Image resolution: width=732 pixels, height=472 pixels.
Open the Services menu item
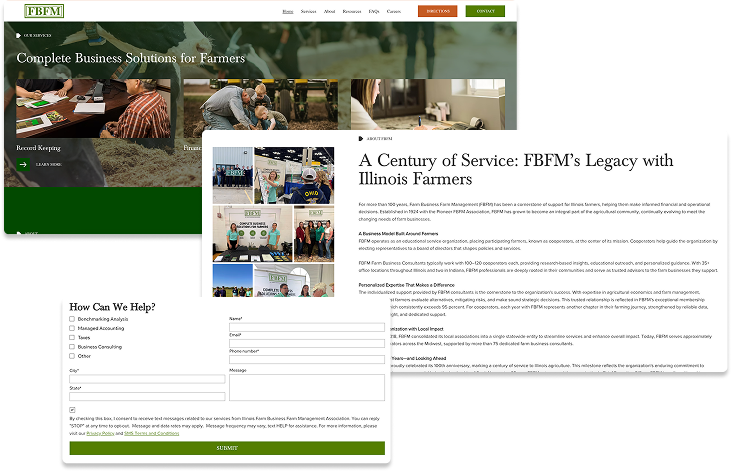pos(308,11)
